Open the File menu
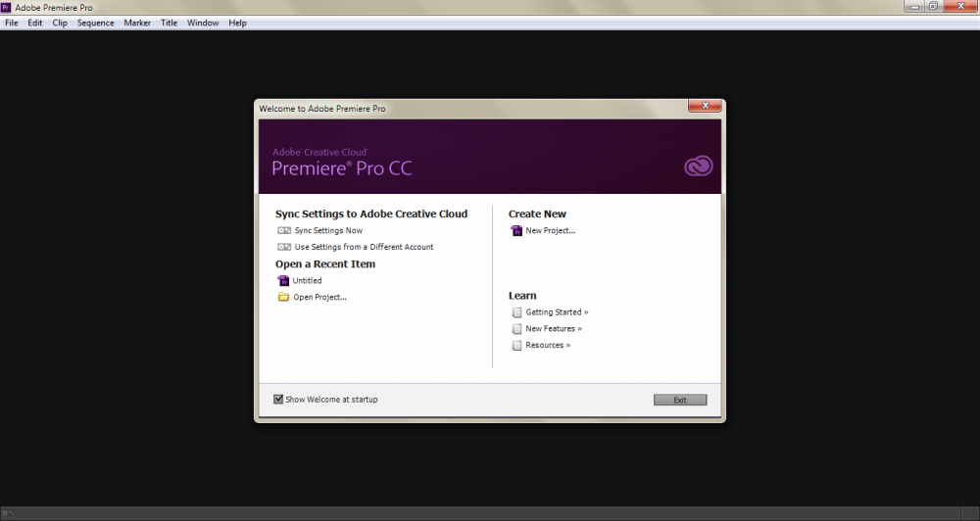 11,23
